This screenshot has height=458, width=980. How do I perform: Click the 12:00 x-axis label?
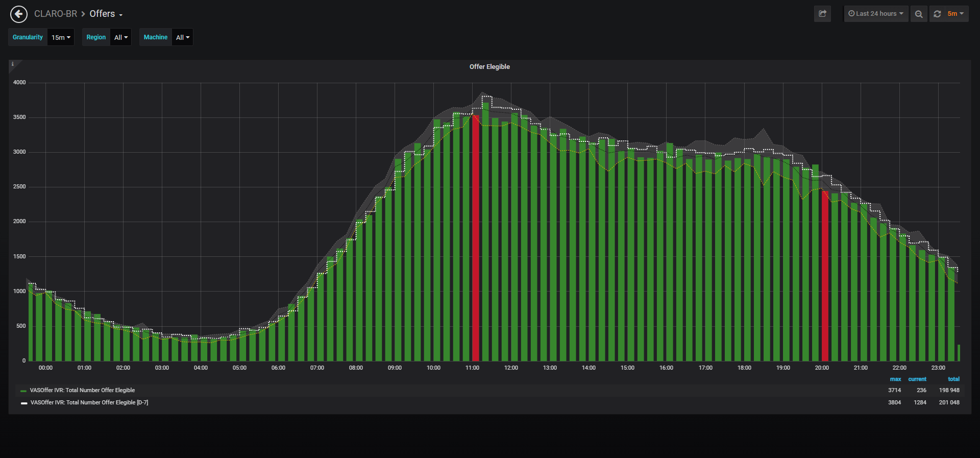pos(511,368)
